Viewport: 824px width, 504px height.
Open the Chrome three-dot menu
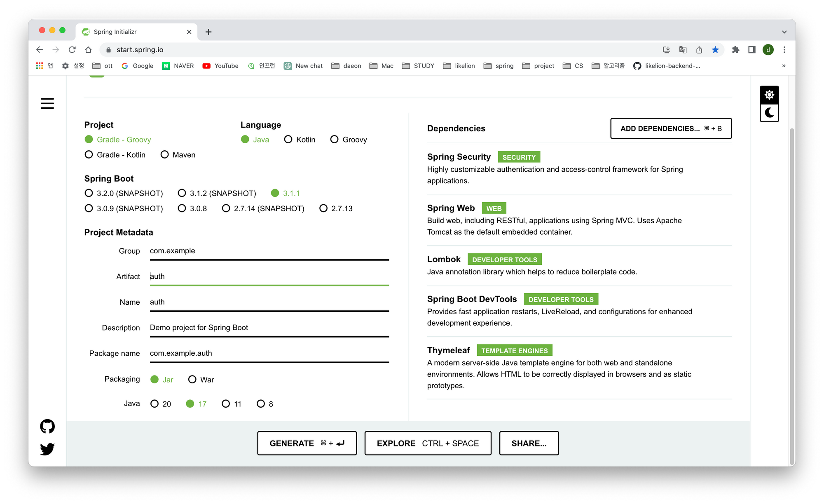coord(784,50)
